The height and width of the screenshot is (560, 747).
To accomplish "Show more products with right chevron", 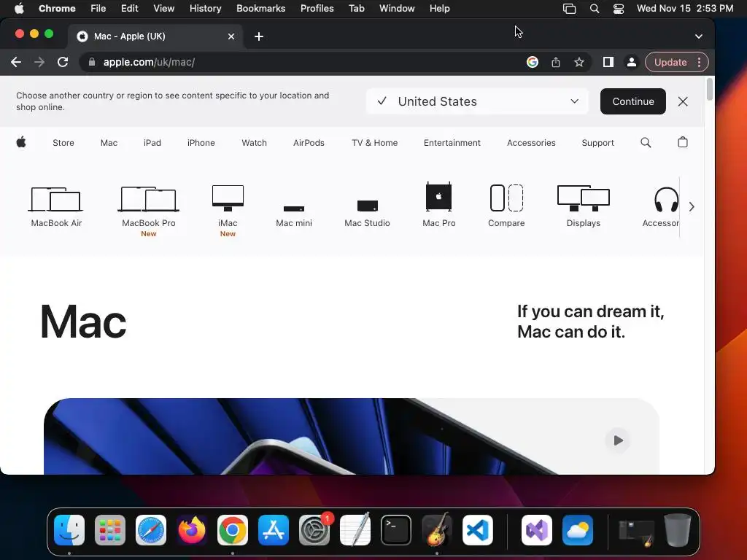I will [692, 206].
